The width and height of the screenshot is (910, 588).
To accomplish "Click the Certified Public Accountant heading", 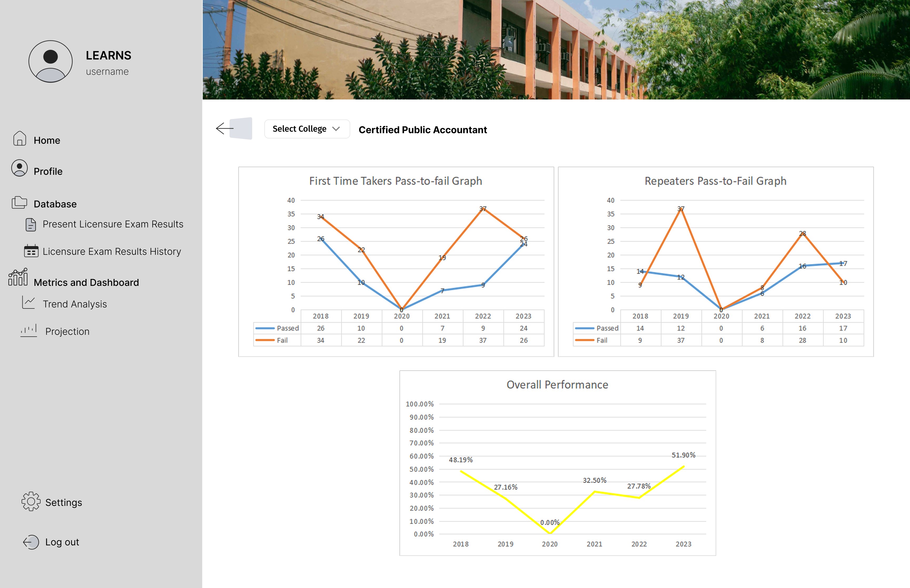I will (423, 130).
